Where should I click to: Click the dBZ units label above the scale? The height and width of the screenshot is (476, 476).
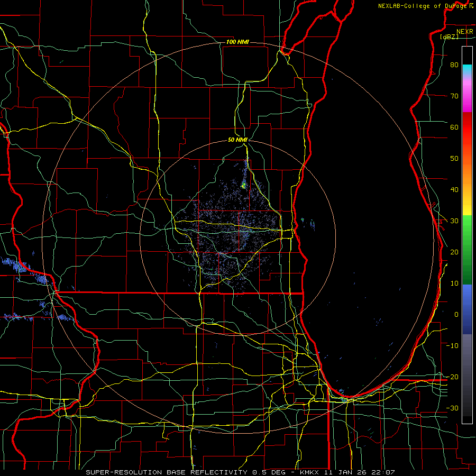pos(449,36)
